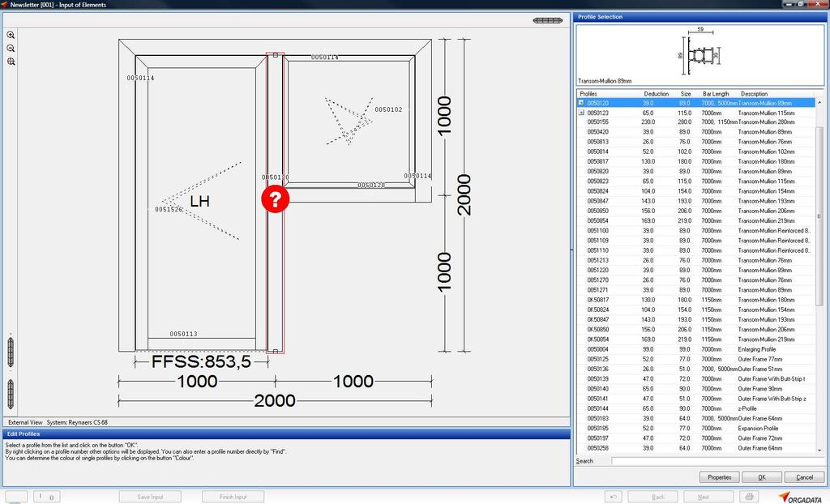Select profile row 0050420
This screenshot has height=504, width=830.
click(696, 132)
